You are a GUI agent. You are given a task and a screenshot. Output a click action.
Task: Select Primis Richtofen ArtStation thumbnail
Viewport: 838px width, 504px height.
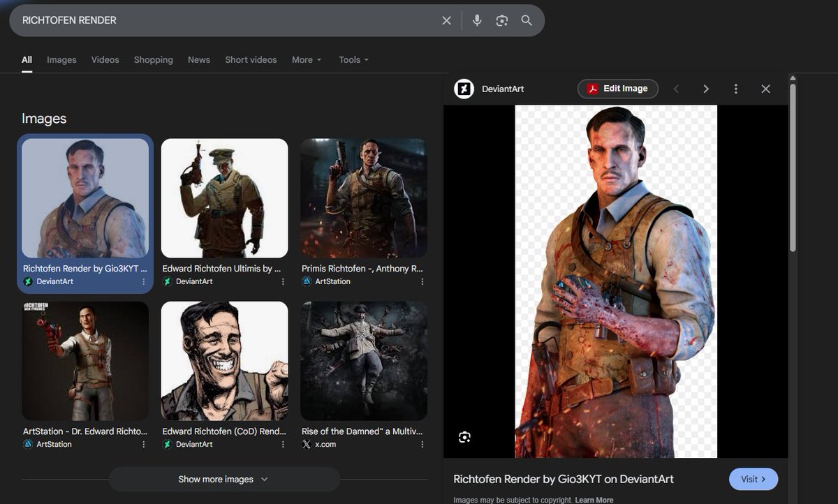[x=364, y=198]
